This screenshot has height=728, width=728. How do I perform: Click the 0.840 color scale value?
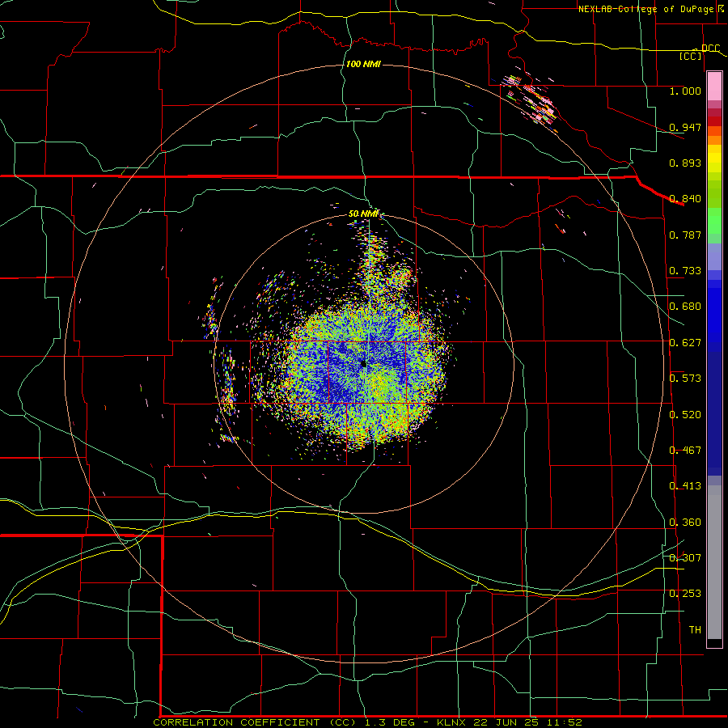(x=685, y=199)
